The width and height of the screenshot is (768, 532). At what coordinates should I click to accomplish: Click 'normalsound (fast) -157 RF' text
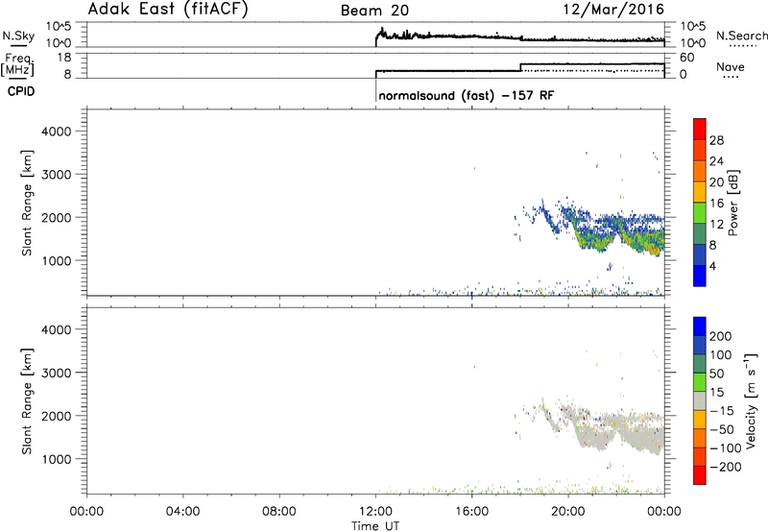tap(467, 95)
